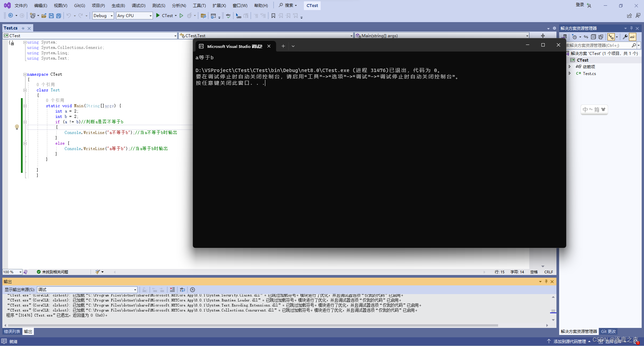644x346 pixels.
Task: Expand the Test.cs node in Solution Explorer
Action: point(570,73)
